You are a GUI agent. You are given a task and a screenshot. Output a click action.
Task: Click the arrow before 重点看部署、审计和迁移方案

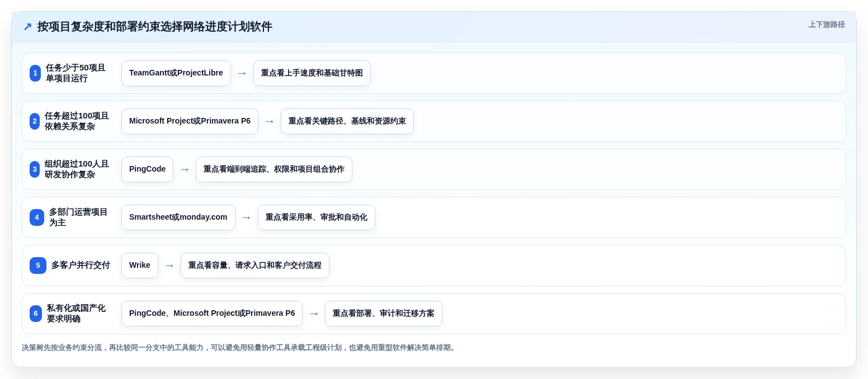click(314, 314)
